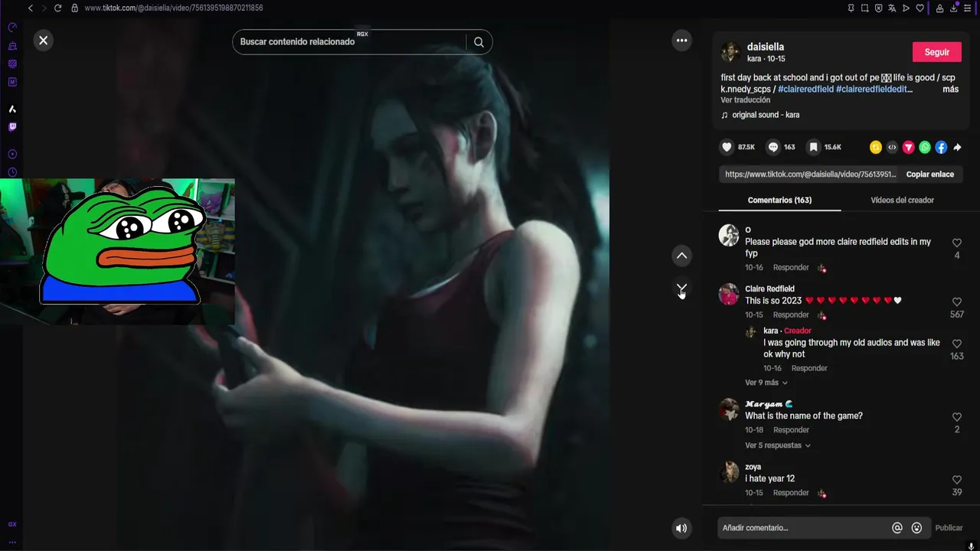Open #claireredfield hashtag link

click(x=805, y=90)
